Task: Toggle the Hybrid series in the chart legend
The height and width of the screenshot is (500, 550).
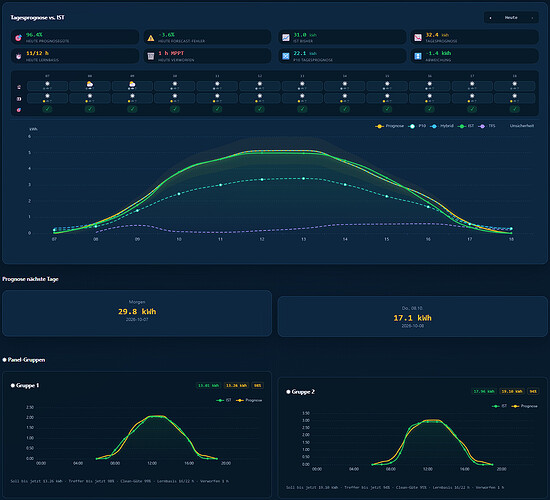Action: [442, 126]
